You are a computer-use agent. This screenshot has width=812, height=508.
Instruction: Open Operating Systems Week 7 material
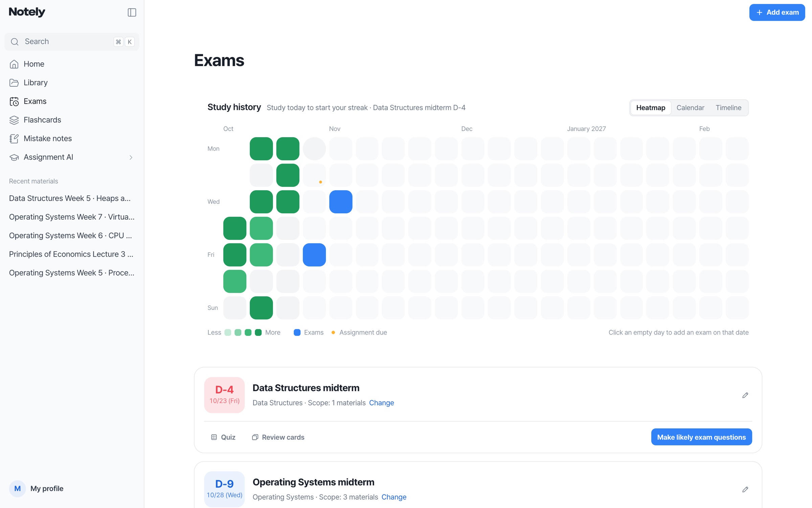click(72, 217)
